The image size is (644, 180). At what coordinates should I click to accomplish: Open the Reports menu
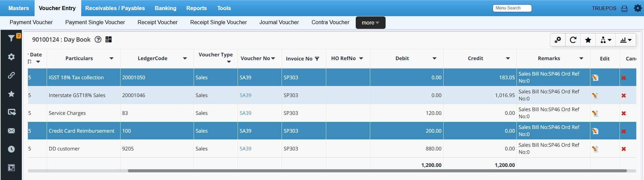pos(197,8)
